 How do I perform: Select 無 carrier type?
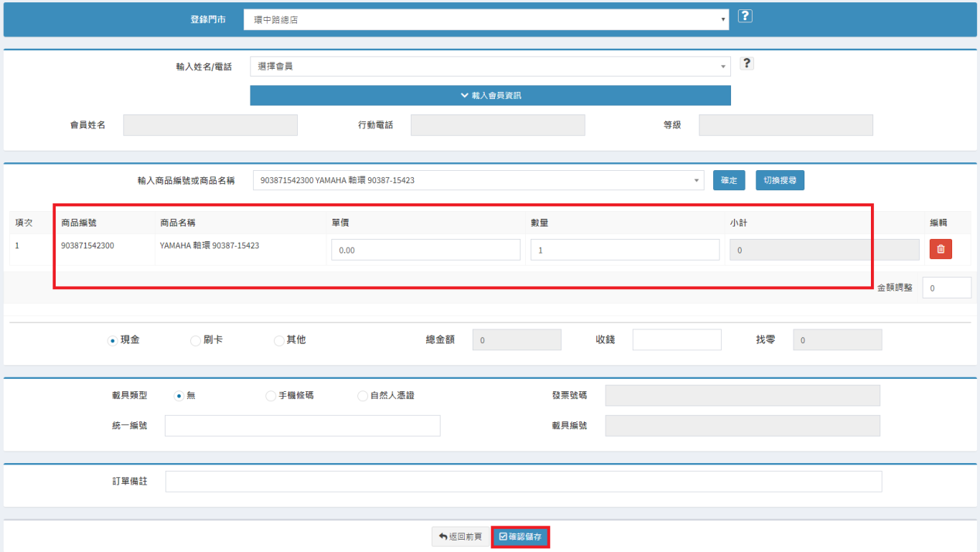pos(179,396)
